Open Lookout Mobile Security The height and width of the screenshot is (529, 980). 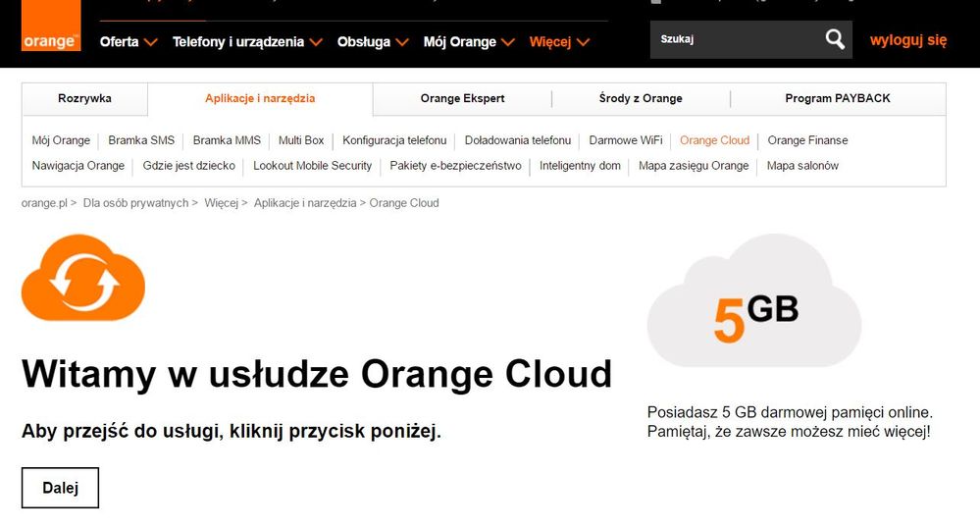click(x=313, y=166)
